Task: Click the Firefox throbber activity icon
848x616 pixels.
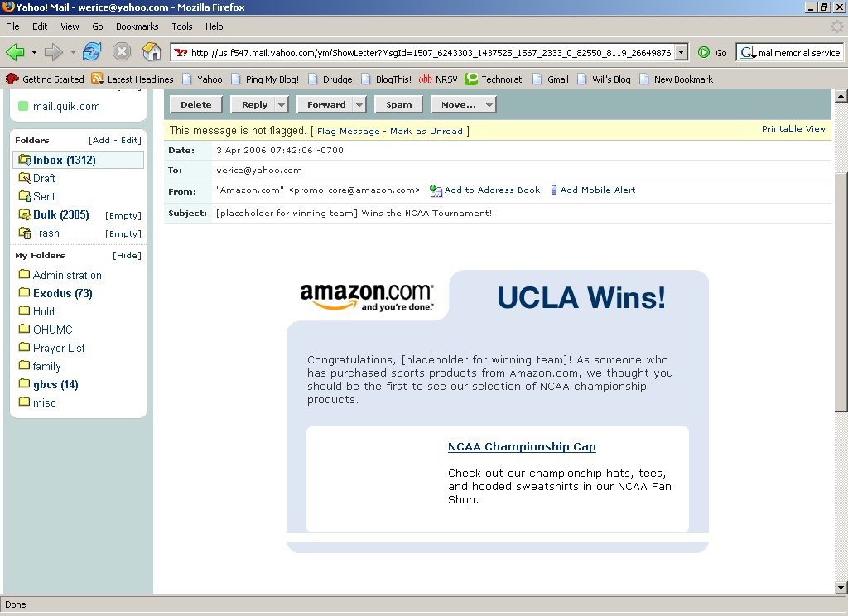Action: pyautogui.click(x=836, y=26)
